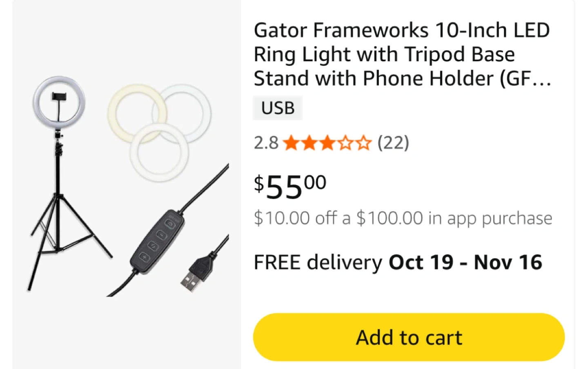This screenshot has width=588, height=369.
Task: Select the USB option badge
Action: pos(278,108)
